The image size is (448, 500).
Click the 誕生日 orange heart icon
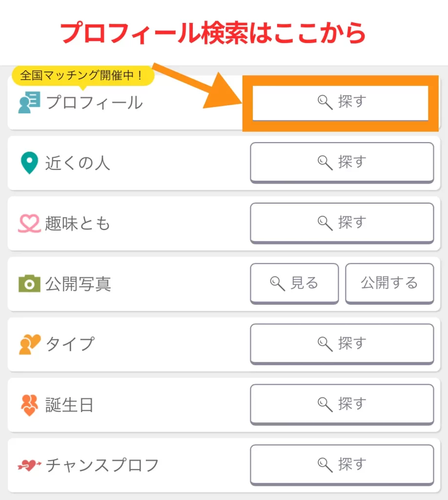[x=29, y=405]
